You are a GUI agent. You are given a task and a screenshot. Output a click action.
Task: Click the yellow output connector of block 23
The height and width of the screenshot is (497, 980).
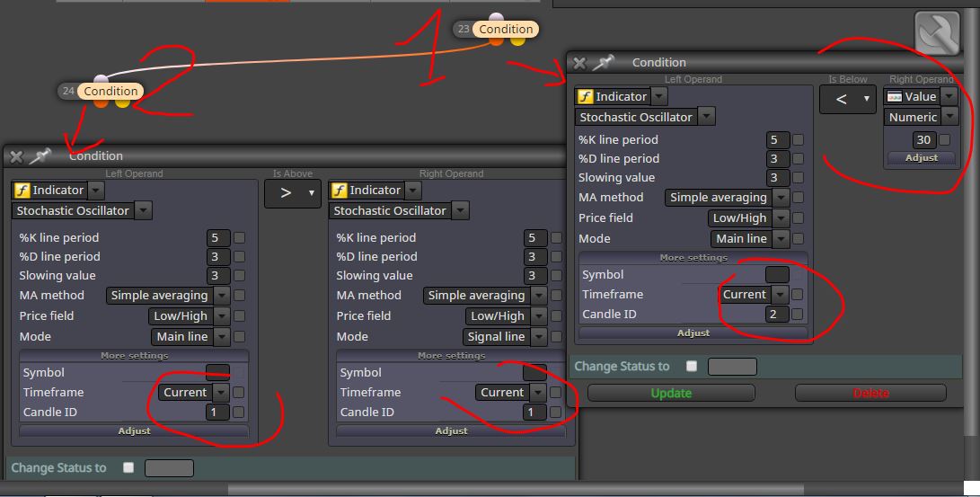(x=517, y=41)
